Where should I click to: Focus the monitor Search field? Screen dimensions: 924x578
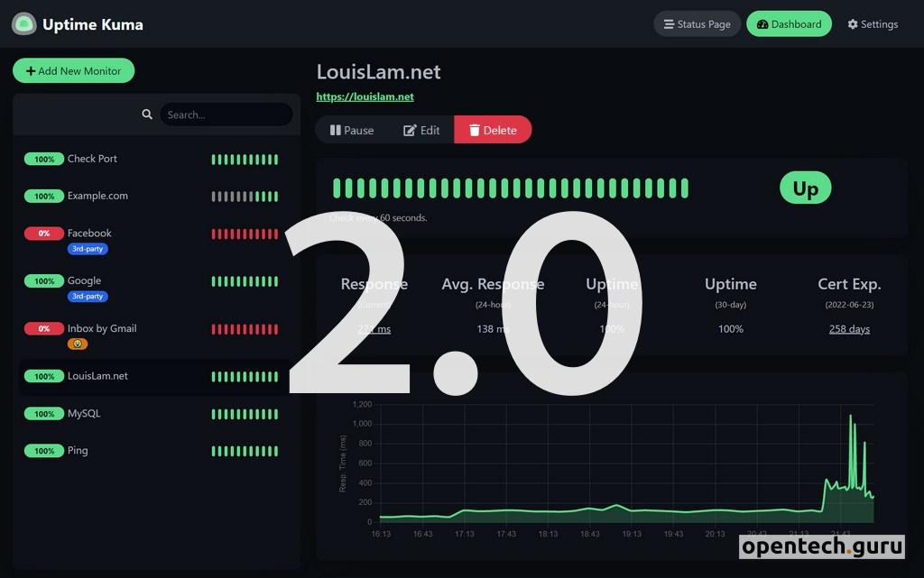coord(226,115)
